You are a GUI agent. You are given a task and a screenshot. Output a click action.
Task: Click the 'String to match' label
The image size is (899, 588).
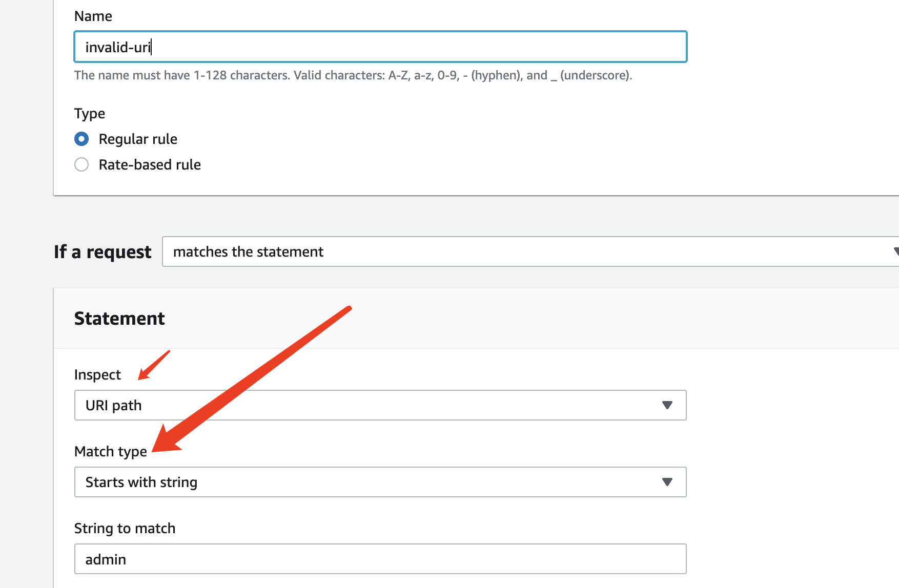(125, 528)
